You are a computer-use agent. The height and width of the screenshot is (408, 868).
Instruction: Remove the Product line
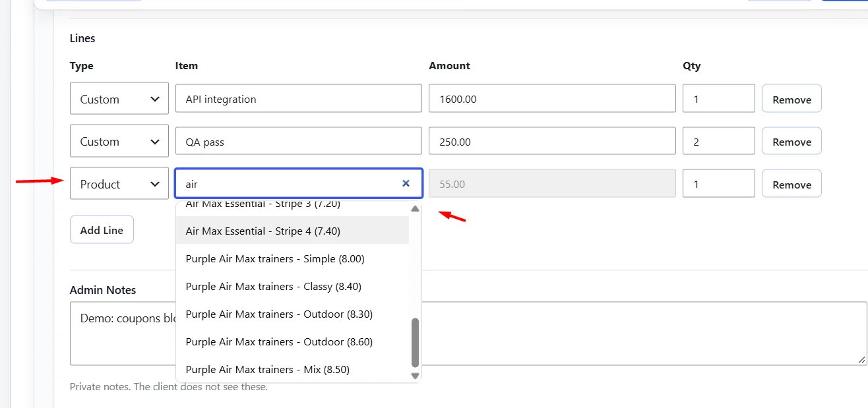791,184
